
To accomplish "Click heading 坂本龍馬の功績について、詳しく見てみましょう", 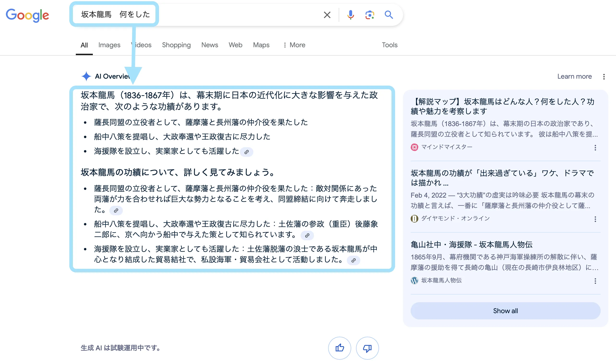I will point(178,172).
